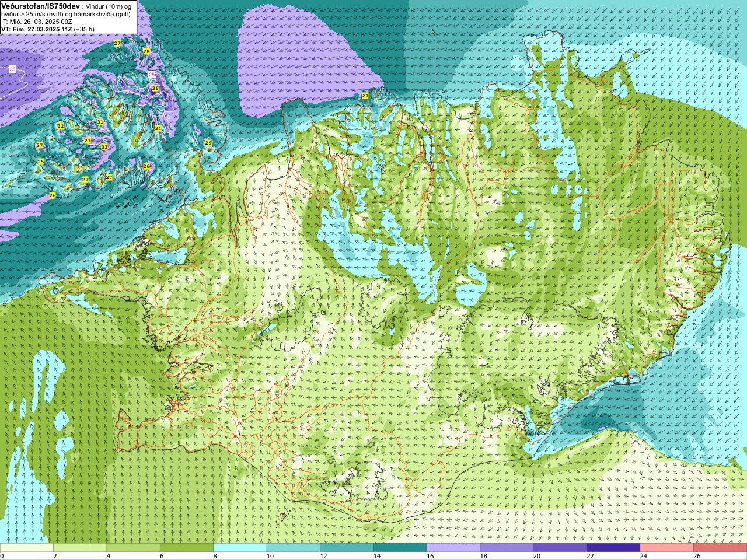Viewport: 747px width, 560px height.
Task: Click the 8–10 m/s pale cyan legend swatch
Action: tap(240, 548)
